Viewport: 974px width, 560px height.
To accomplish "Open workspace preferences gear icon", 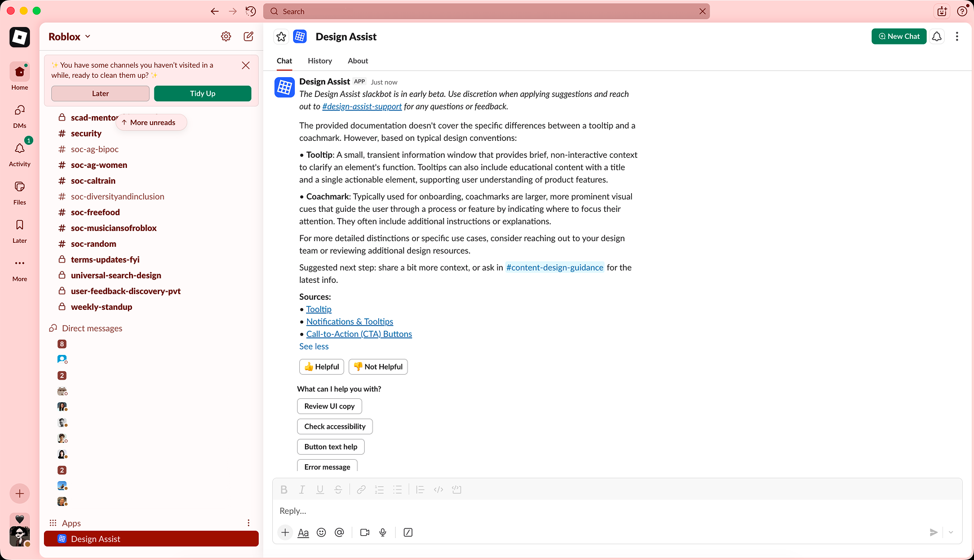I will tap(226, 37).
